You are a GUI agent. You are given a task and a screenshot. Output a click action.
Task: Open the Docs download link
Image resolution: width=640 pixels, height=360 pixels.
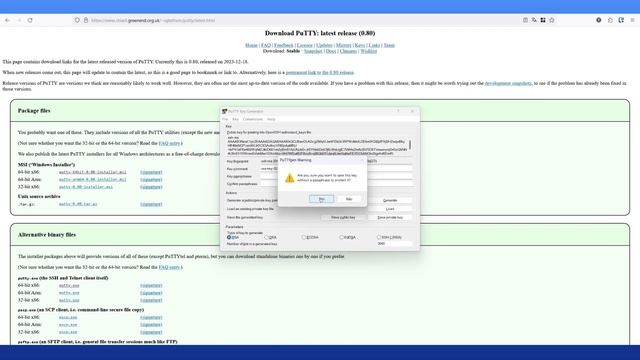[x=331, y=51]
